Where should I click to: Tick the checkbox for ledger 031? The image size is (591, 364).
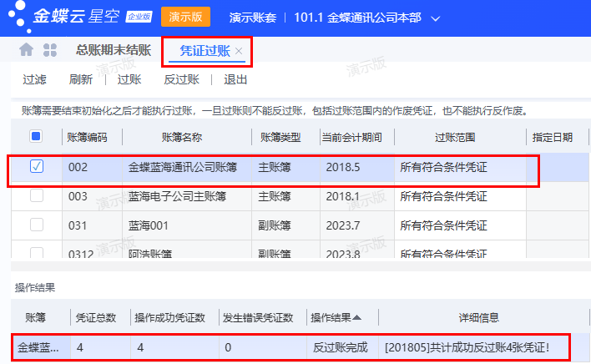pyautogui.click(x=37, y=225)
